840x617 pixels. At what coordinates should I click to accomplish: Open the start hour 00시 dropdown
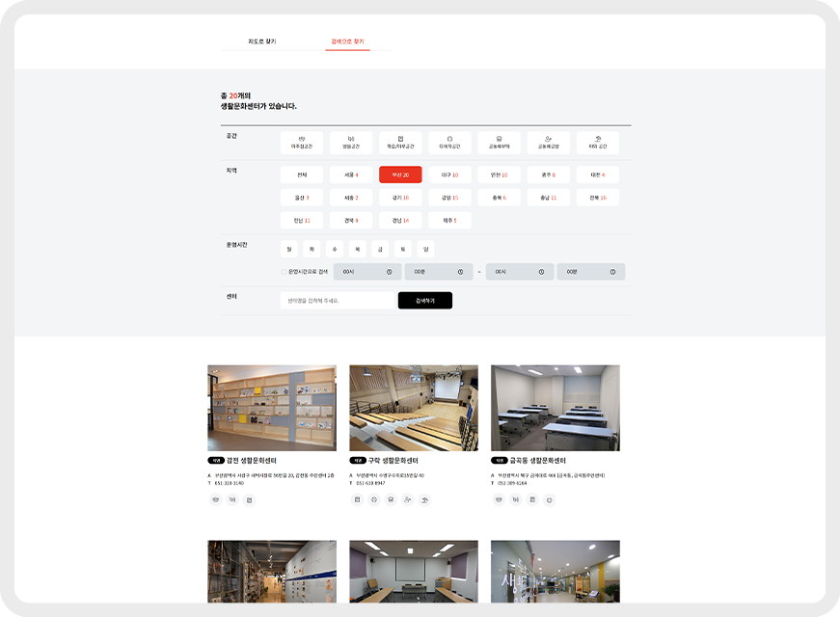367,272
